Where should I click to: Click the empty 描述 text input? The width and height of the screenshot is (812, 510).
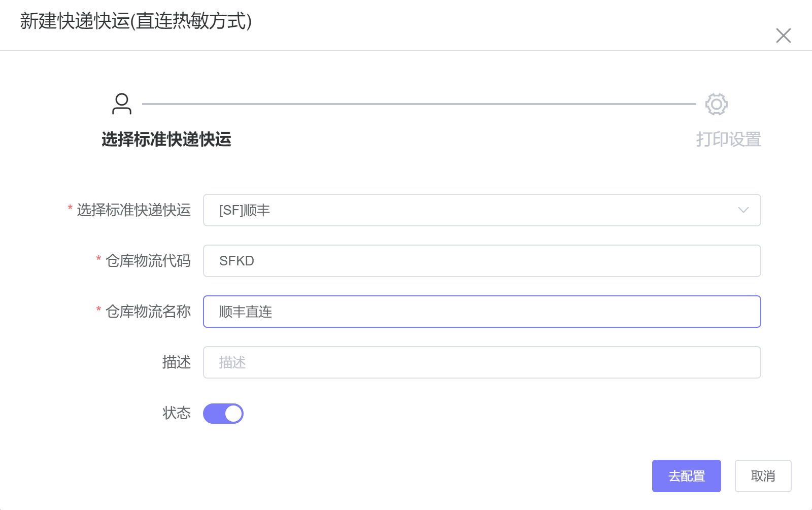[481, 362]
